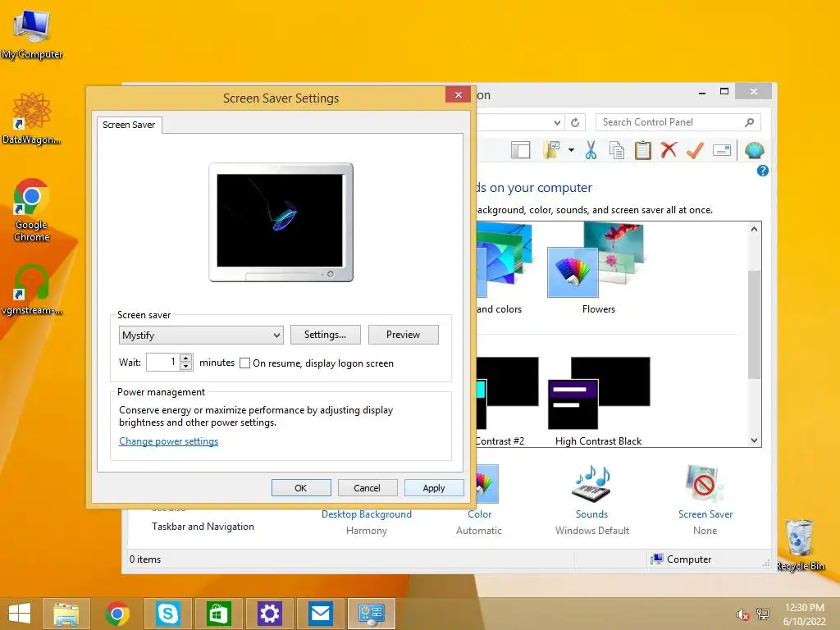Click the 0 items status bar text

(144, 559)
